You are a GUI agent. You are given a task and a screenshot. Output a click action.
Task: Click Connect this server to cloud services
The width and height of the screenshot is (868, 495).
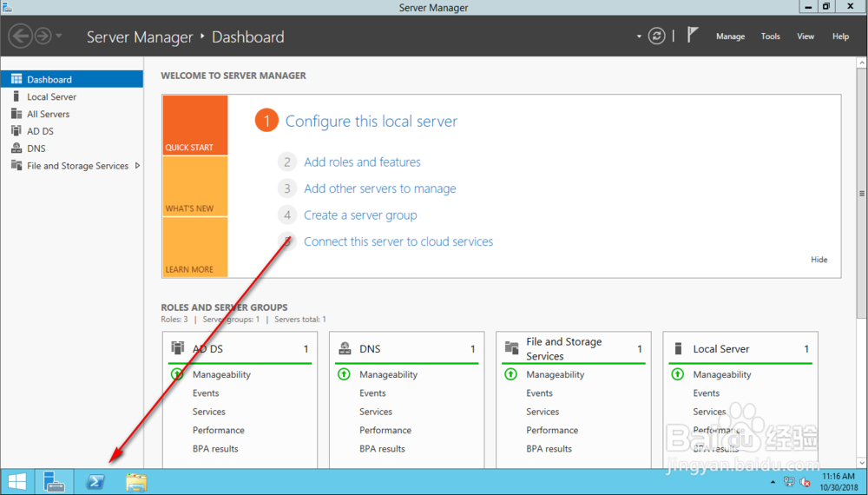(398, 242)
